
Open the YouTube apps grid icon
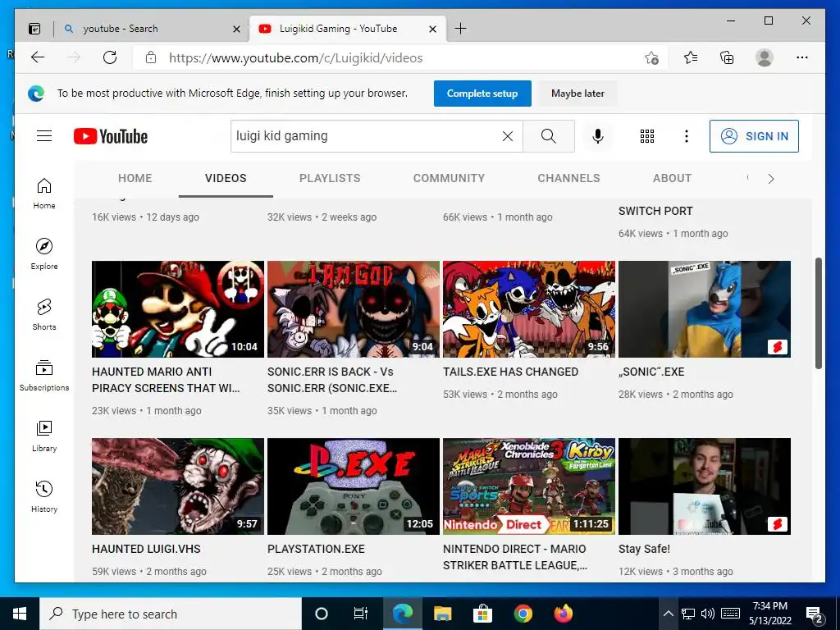coord(647,136)
